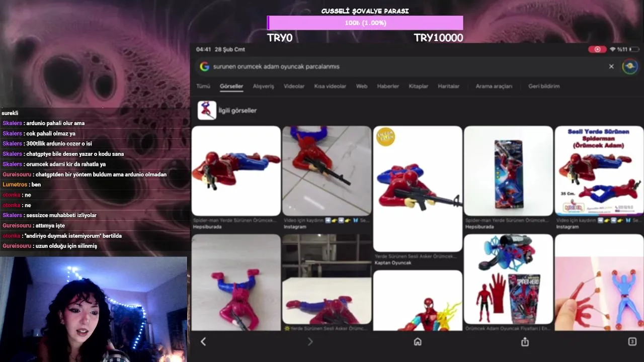Open Spider-man figure with yellow web image
Screen dimensions: 644x362
point(418,301)
